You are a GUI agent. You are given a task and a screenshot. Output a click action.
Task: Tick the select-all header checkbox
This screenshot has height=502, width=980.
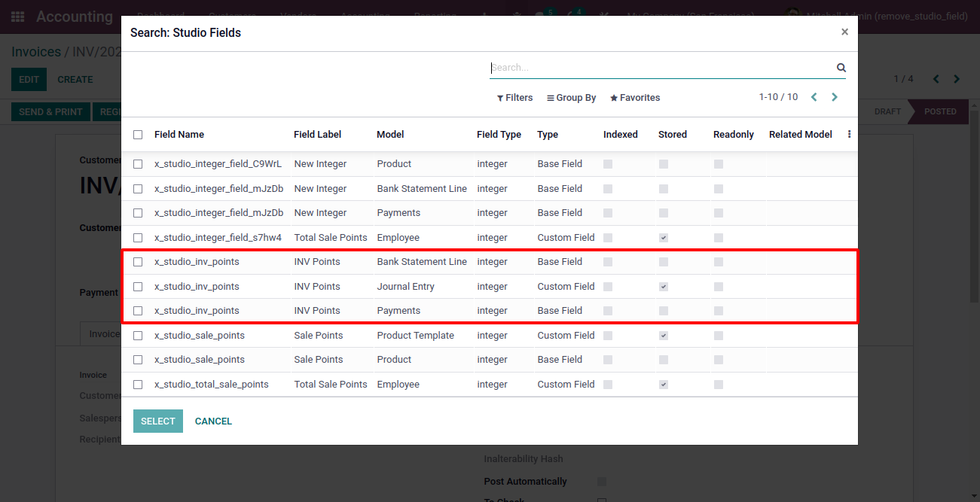(138, 135)
